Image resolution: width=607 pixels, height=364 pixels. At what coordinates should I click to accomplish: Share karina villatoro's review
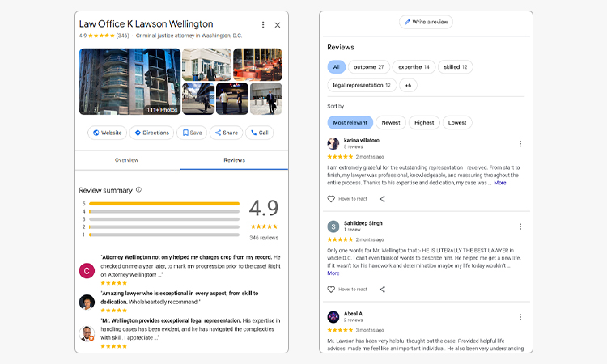click(x=382, y=199)
